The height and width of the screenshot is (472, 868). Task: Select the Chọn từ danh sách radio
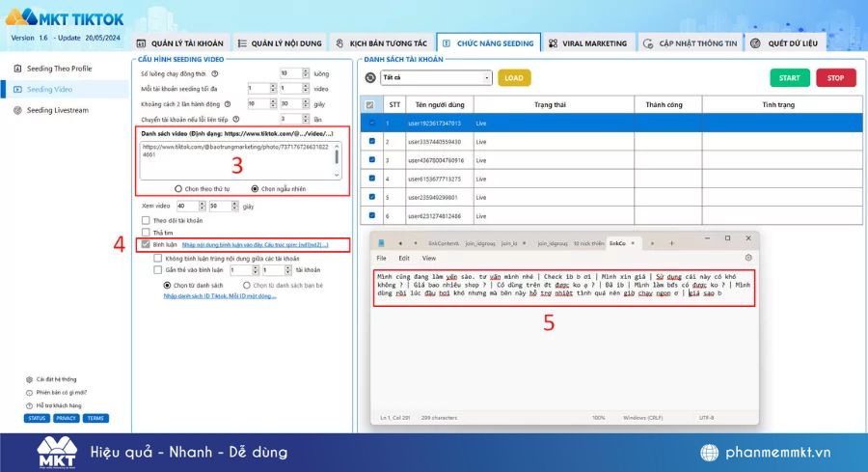167,286
